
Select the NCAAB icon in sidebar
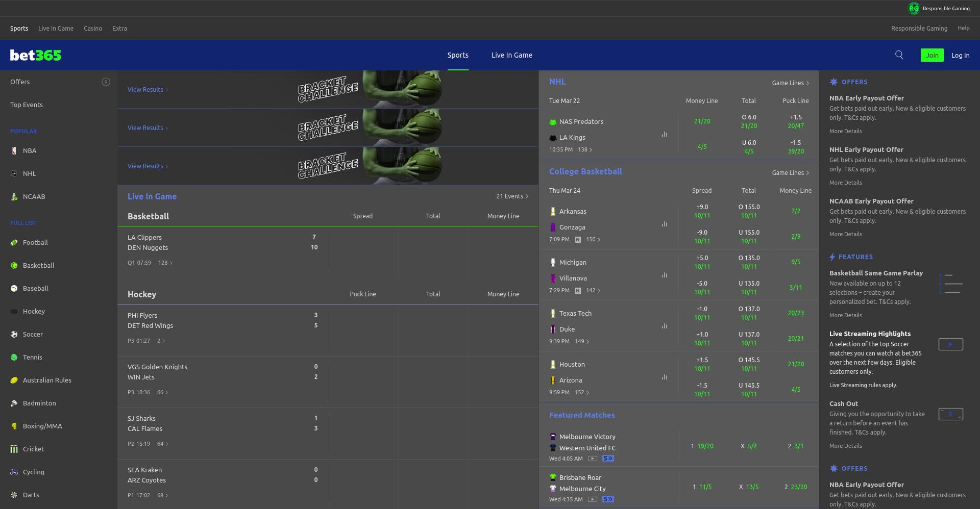(14, 197)
